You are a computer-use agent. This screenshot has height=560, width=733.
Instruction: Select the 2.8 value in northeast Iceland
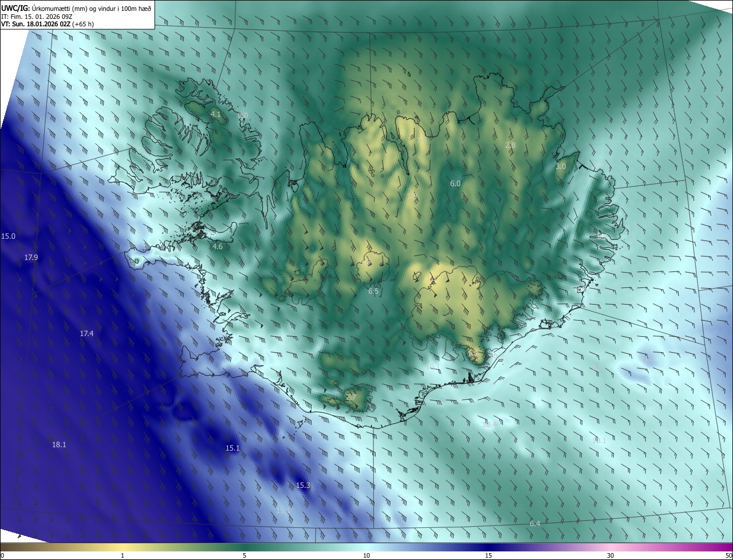pos(510,145)
